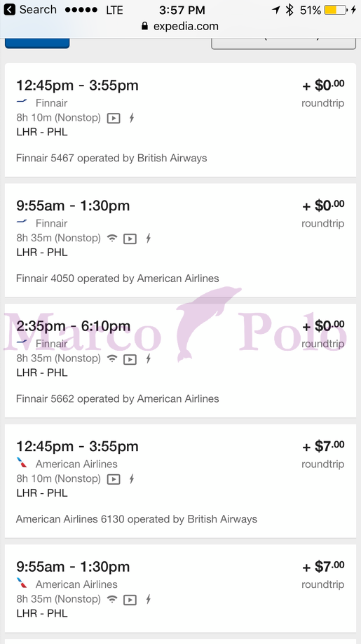Select the 12:45pm - 3:55pm Finnair flight

pyautogui.click(x=181, y=120)
